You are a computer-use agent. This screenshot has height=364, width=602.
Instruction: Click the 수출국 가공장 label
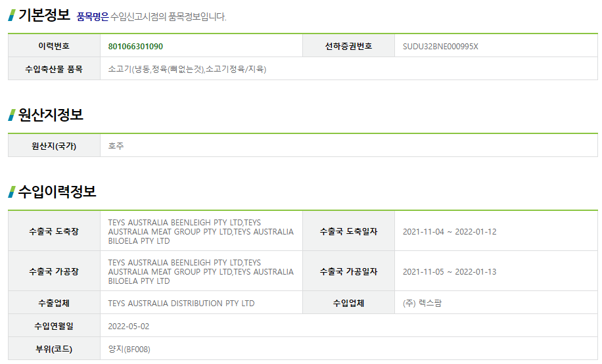tap(54, 271)
